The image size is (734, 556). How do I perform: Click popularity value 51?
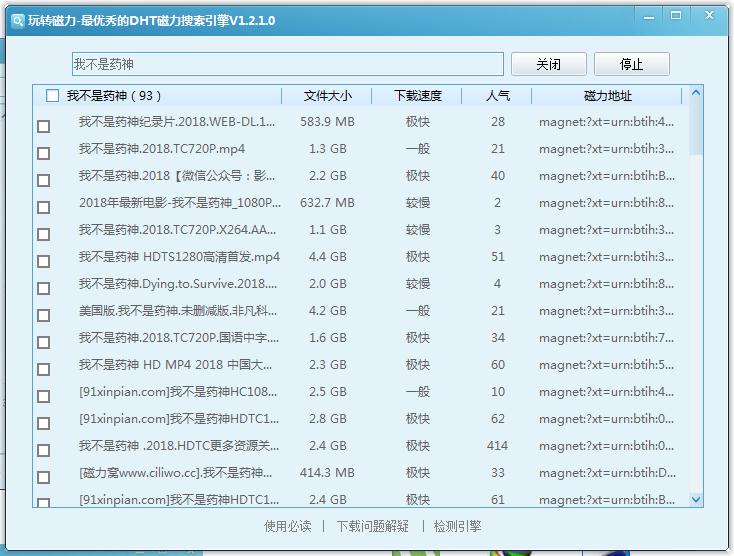[498, 257]
